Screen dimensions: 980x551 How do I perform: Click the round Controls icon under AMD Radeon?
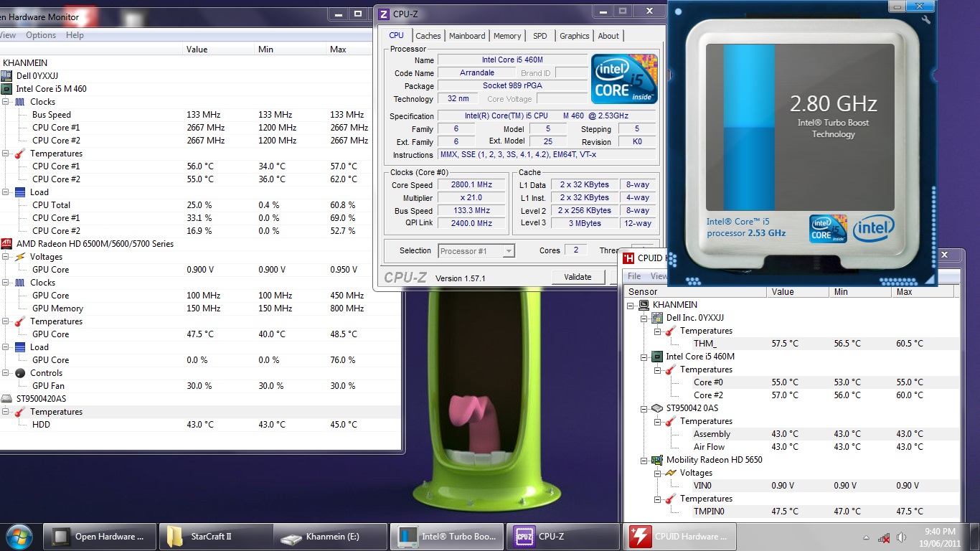[20, 373]
